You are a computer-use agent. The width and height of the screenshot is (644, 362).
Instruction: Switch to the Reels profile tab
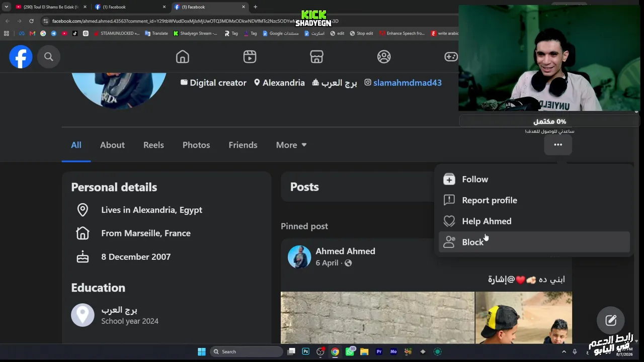(x=153, y=145)
